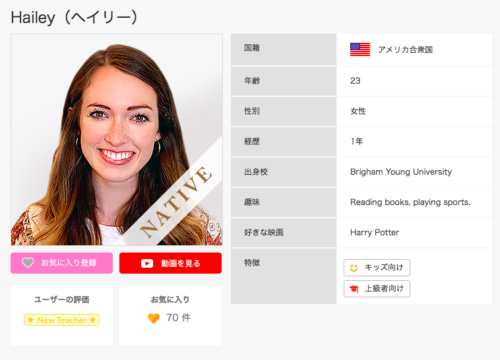Screen dimensions: 500x360
Task: Click the orange heart favorites count icon
Action: click(x=154, y=318)
